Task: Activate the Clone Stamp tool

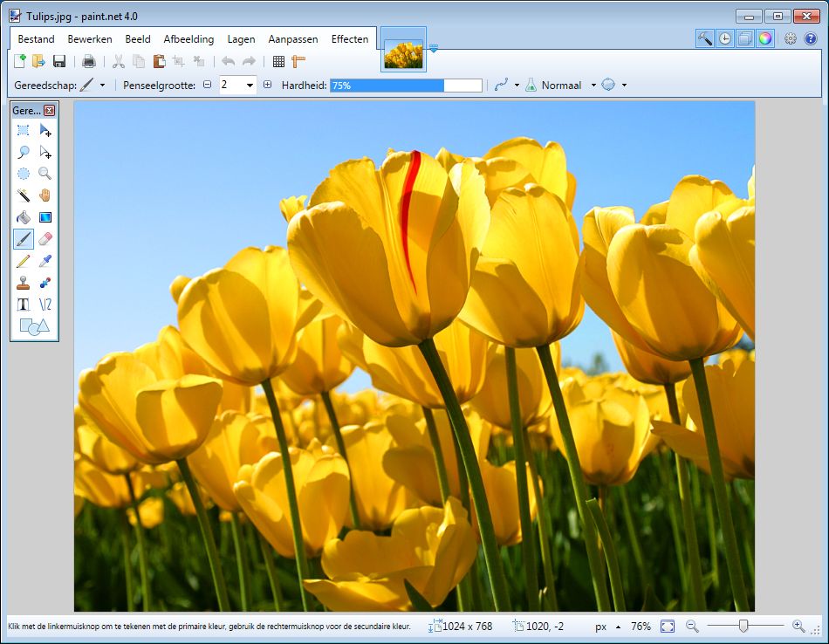Action: [x=24, y=283]
